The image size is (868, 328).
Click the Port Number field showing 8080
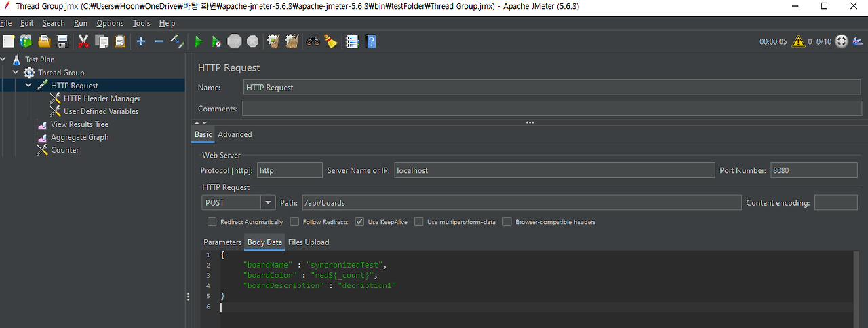pos(814,170)
